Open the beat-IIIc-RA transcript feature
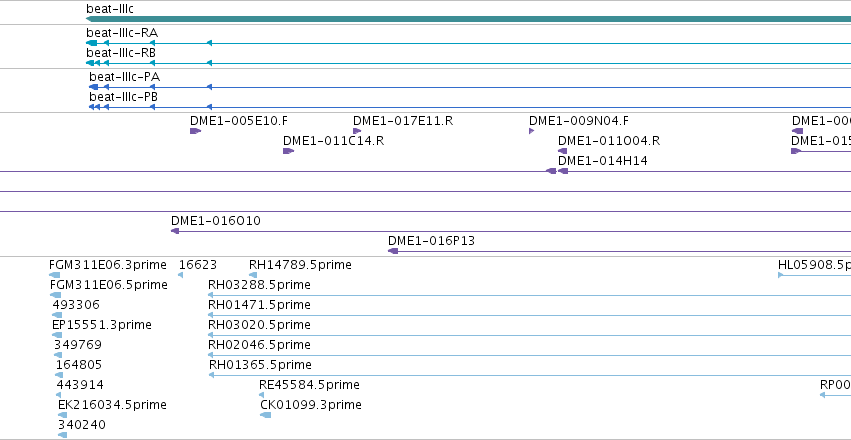 tap(468, 43)
